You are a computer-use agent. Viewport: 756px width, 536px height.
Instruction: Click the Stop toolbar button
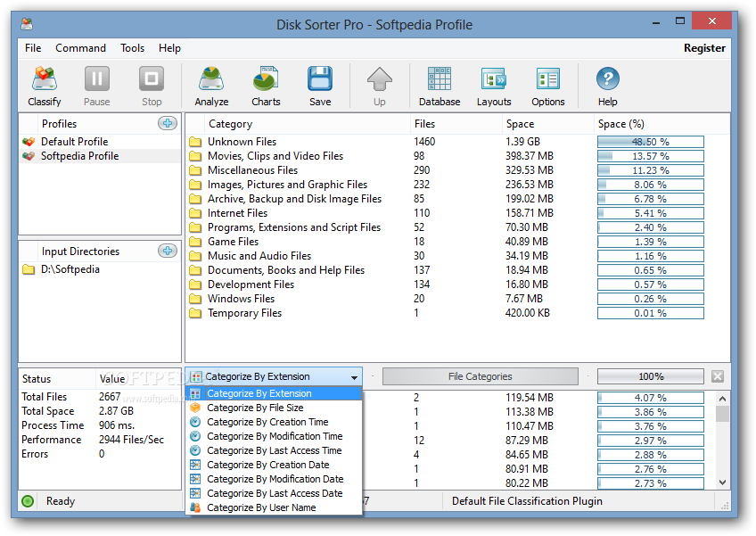click(x=152, y=87)
